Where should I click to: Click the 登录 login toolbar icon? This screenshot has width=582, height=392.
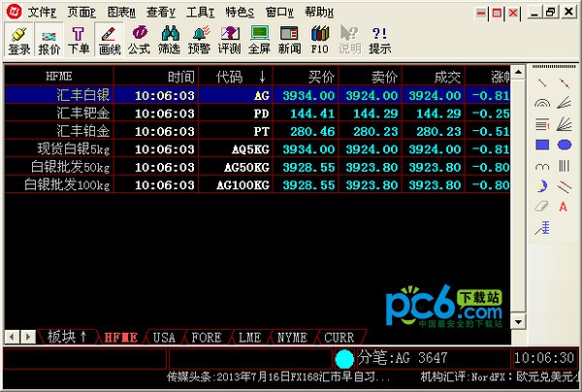coord(19,40)
